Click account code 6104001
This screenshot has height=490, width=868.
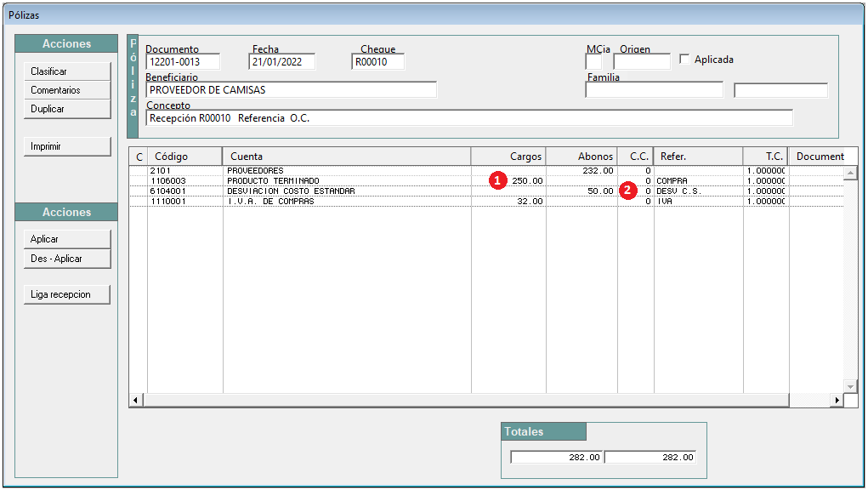pos(167,191)
